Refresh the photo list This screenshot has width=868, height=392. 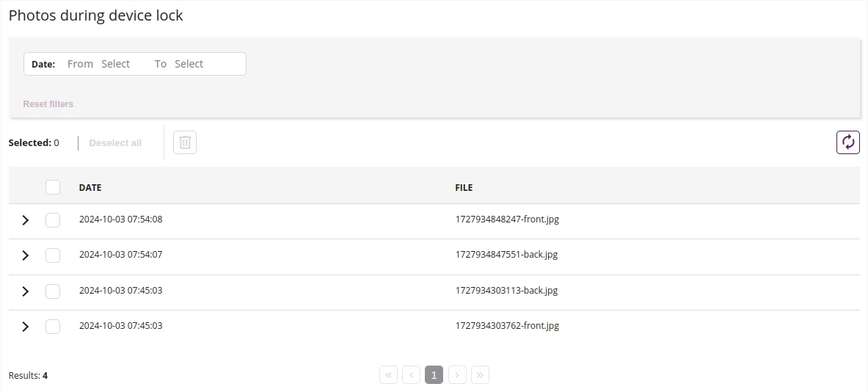(x=847, y=142)
